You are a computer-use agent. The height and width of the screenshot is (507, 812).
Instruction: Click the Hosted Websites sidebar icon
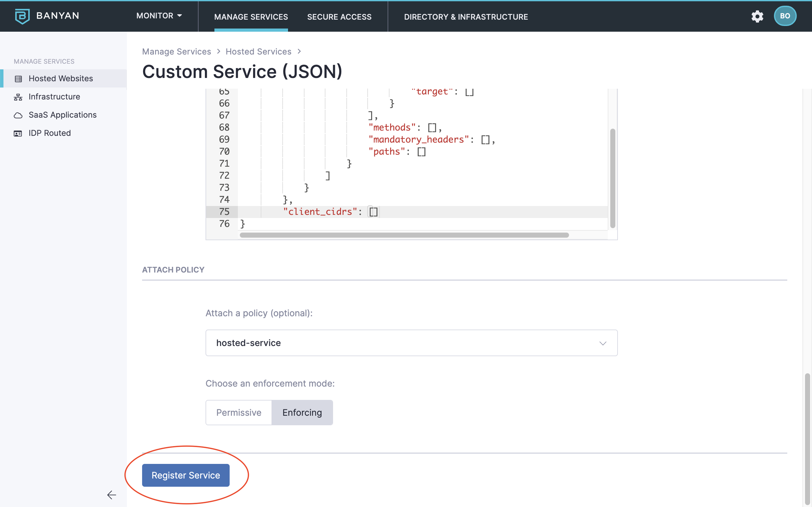pyautogui.click(x=18, y=79)
